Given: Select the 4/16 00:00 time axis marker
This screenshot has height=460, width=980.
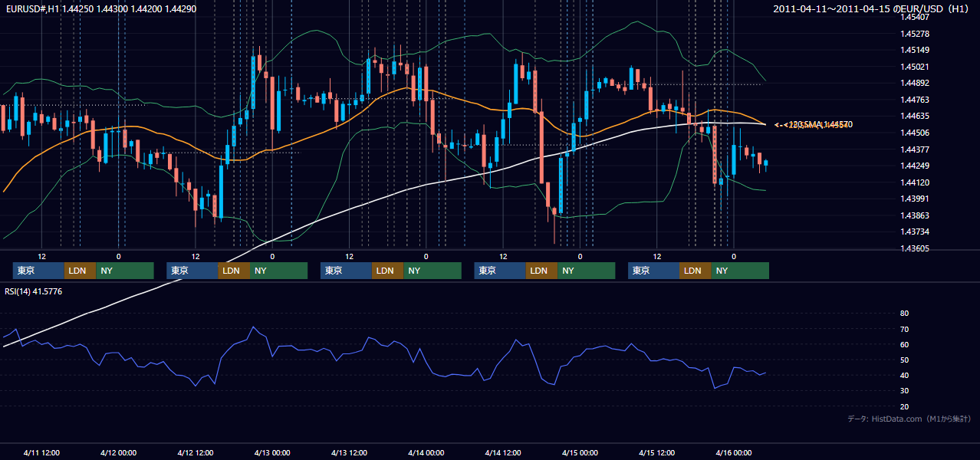Looking at the screenshot, I should [x=733, y=453].
